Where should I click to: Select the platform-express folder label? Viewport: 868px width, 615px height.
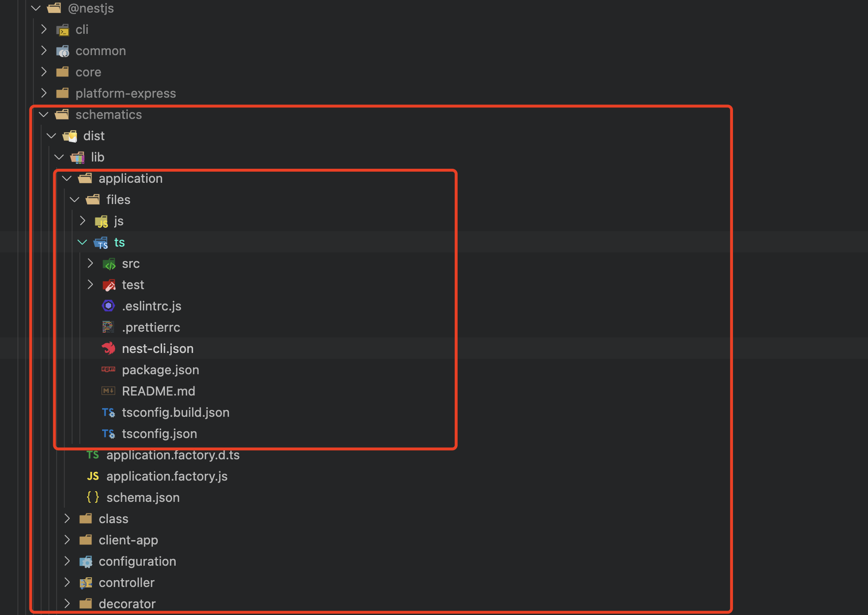(x=126, y=93)
